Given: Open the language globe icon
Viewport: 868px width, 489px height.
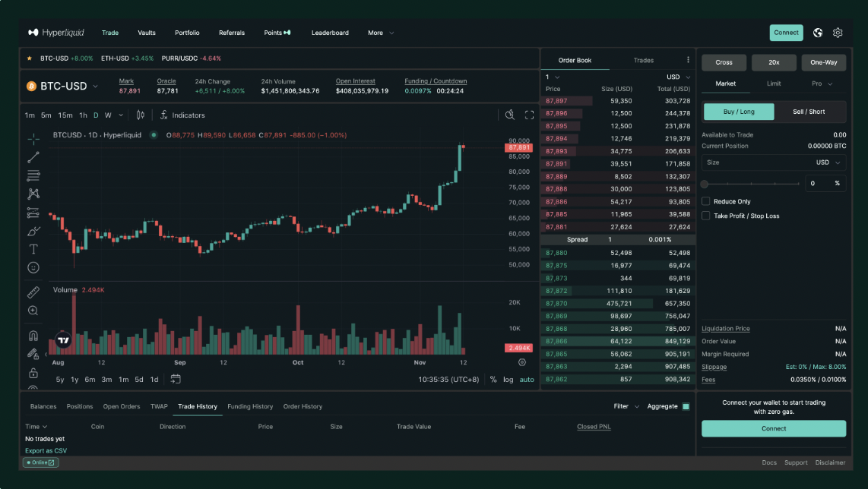Looking at the screenshot, I should pyautogui.click(x=818, y=33).
